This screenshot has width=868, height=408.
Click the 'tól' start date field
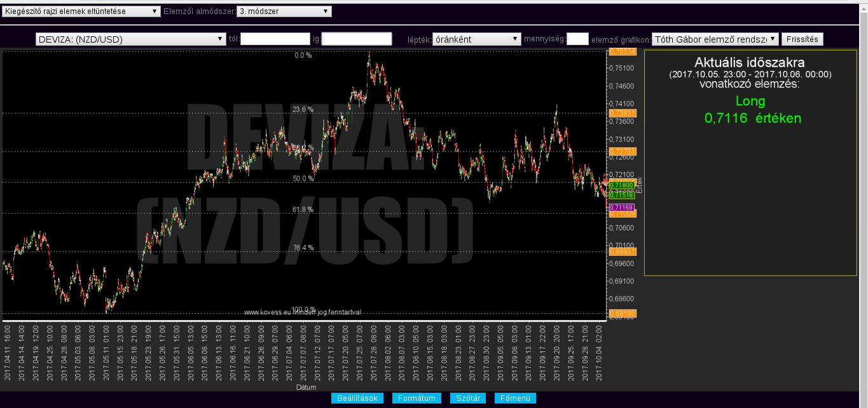(x=275, y=39)
